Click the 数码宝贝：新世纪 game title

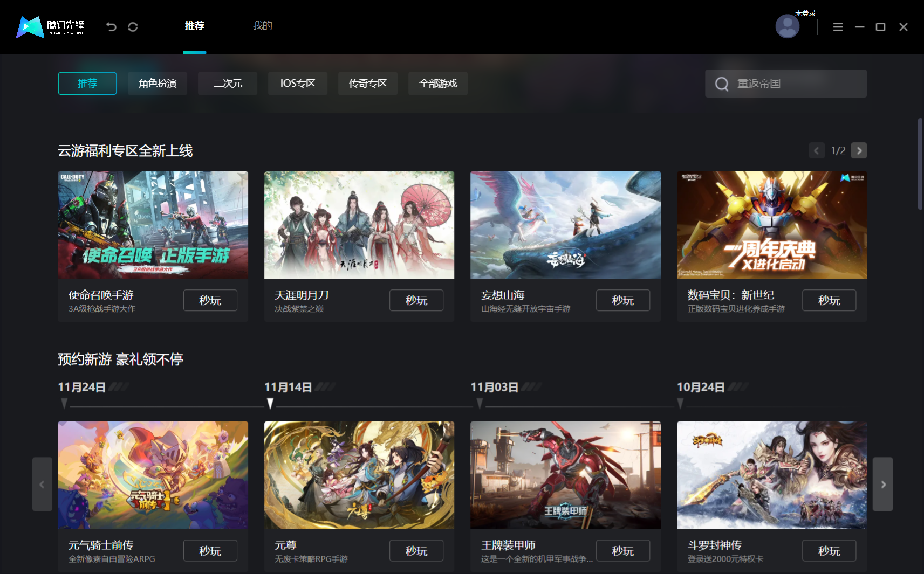(x=731, y=295)
